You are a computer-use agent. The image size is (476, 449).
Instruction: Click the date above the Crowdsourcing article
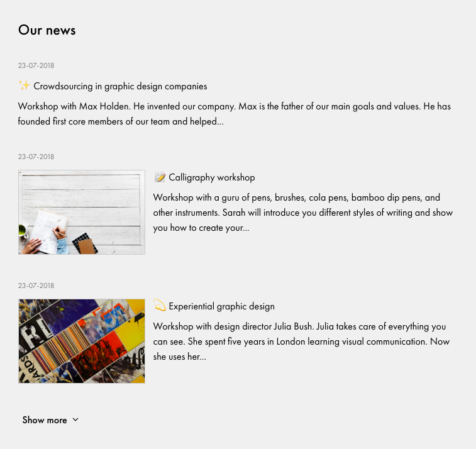click(36, 65)
